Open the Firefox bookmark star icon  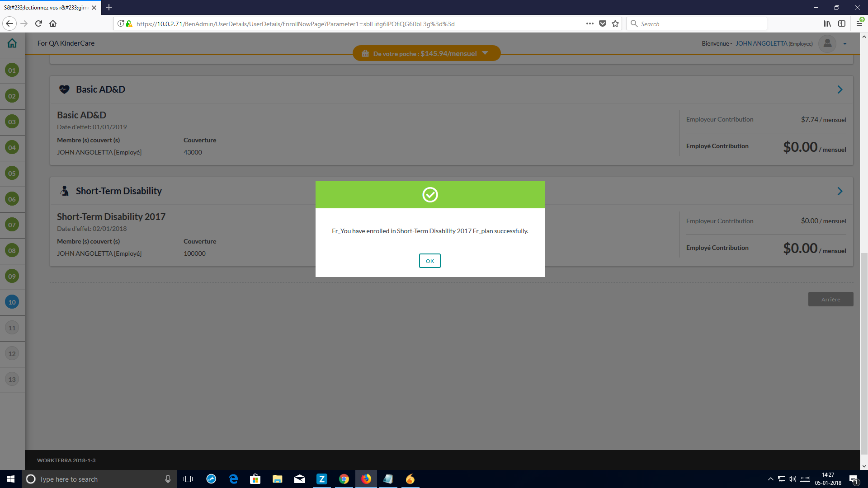(x=615, y=24)
